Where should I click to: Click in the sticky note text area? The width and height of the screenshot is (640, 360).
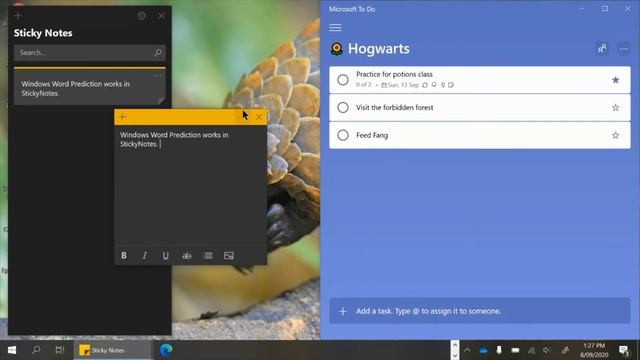(191, 186)
